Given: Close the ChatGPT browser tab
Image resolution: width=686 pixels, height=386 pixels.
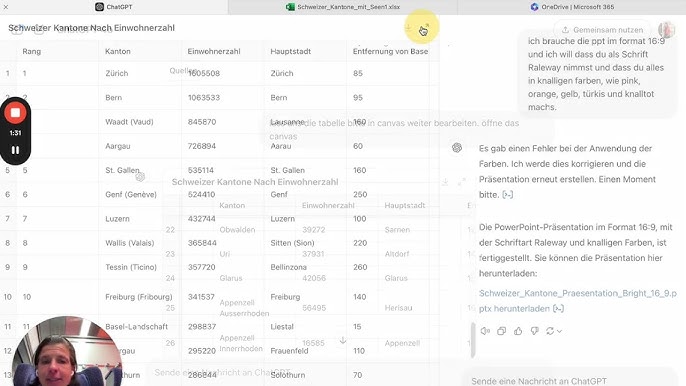Looking at the screenshot, I should pyautogui.click(x=6, y=7).
